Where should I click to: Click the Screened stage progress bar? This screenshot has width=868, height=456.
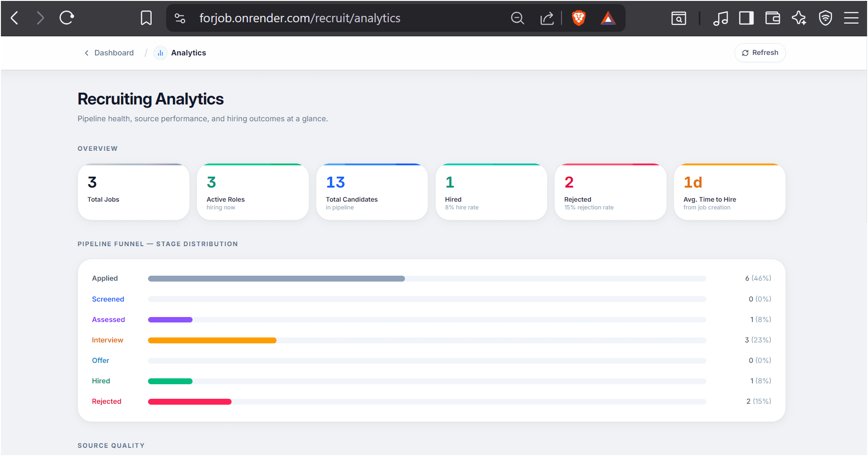pyautogui.click(x=427, y=299)
